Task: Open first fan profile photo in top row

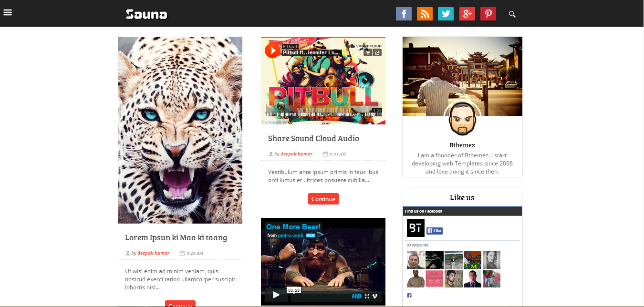Action: tap(415, 260)
